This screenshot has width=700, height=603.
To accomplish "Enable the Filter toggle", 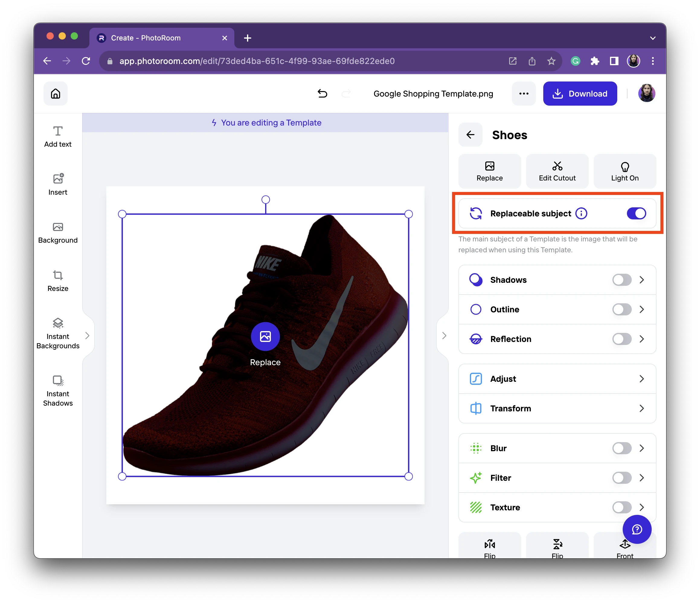I will pyautogui.click(x=622, y=478).
